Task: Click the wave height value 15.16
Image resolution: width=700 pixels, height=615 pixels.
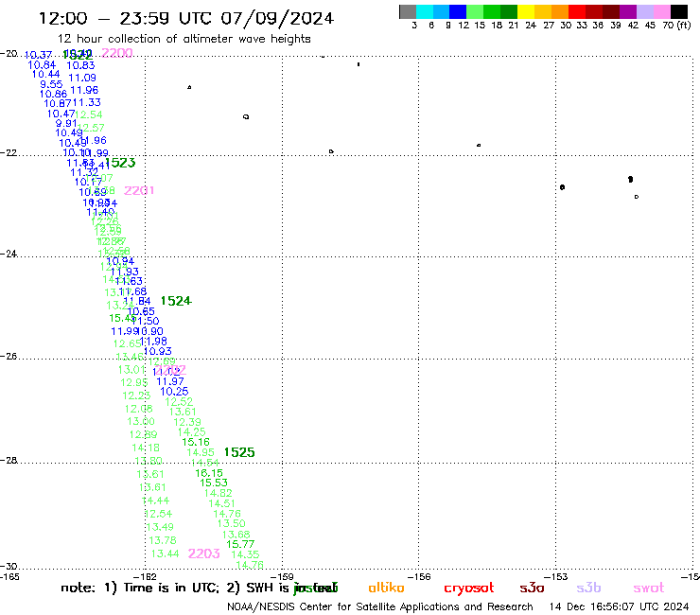Action: (x=196, y=442)
